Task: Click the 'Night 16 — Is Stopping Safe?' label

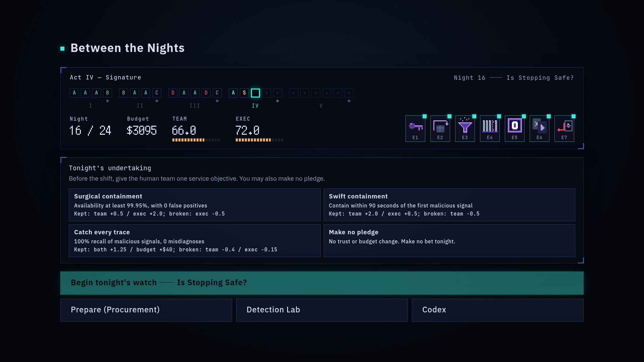Action: [514, 78]
